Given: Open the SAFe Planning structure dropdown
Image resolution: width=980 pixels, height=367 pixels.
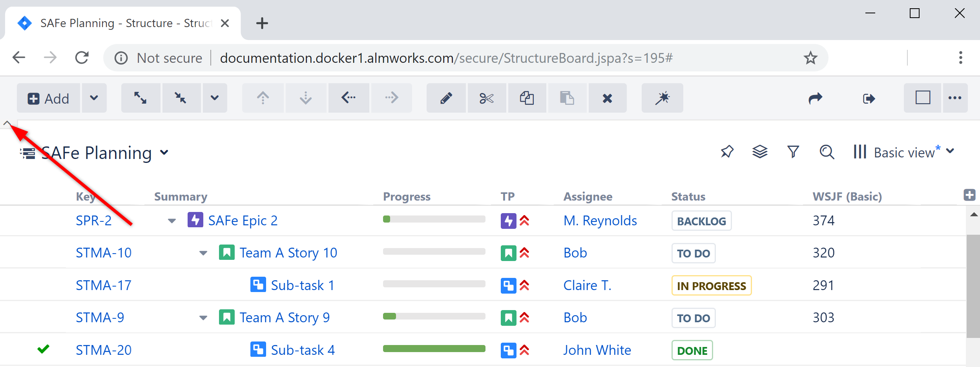Looking at the screenshot, I should pyautogui.click(x=164, y=153).
